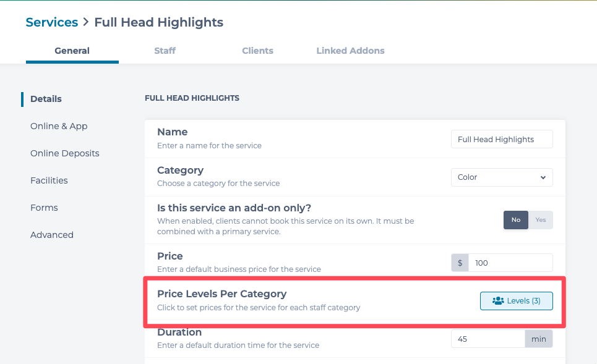Go back to Services via breadcrumb link
Viewport: 597px width, 364px height.
52,22
